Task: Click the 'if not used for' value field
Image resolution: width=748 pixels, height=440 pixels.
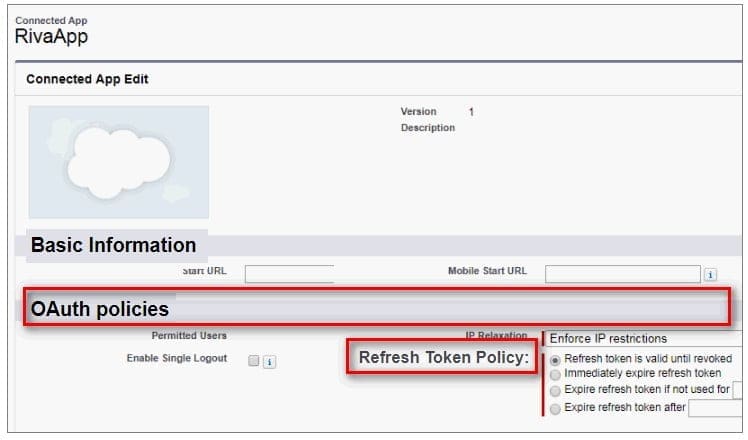Action: [738, 389]
